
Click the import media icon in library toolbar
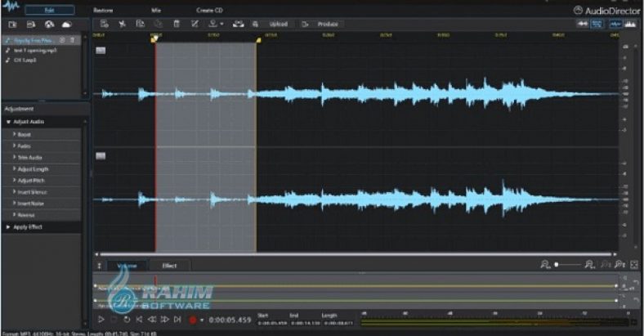[13, 25]
